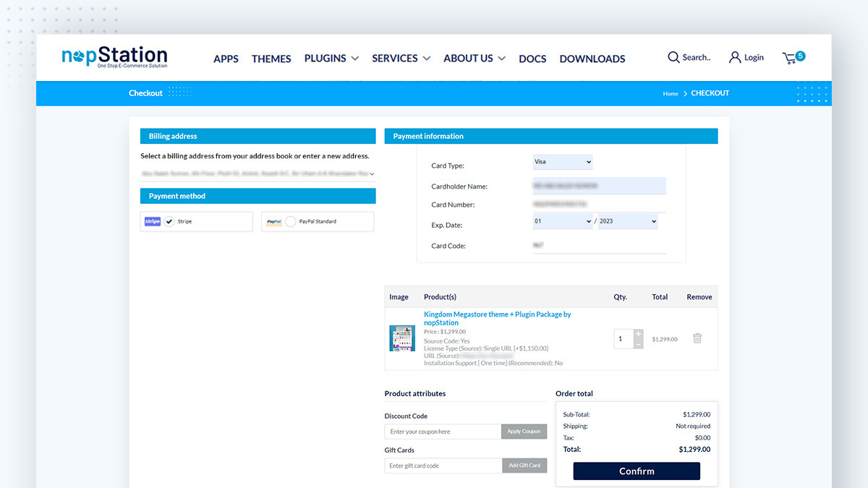This screenshot has width=868, height=488.
Task: Open the shopping cart icon
Action: [x=789, y=58]
